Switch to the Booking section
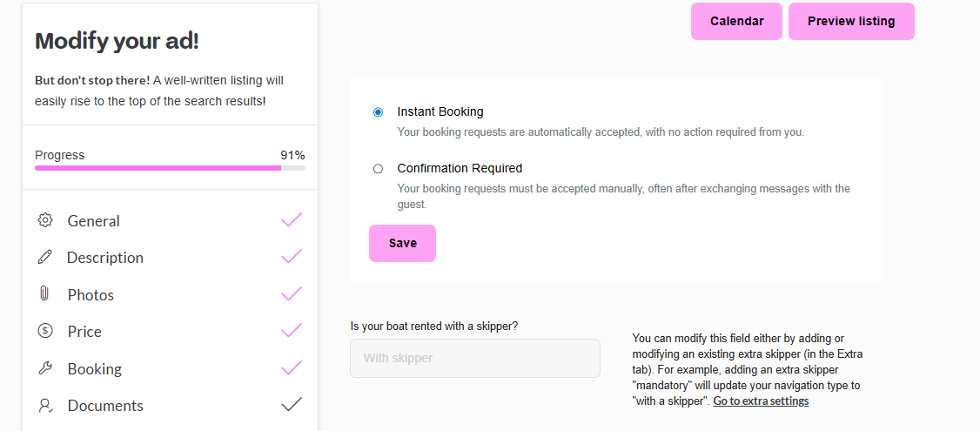The height and width of the screenshot is (431, 980). [x=94, y=369]
